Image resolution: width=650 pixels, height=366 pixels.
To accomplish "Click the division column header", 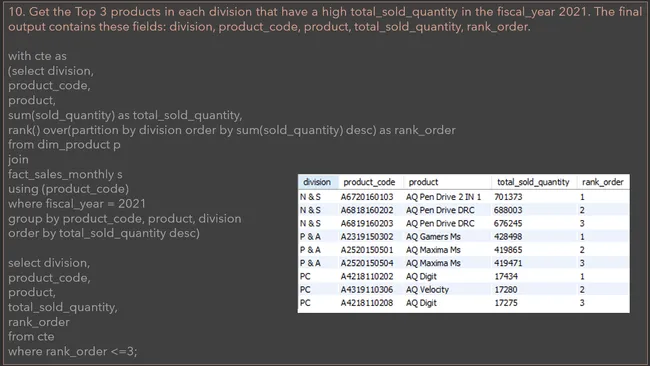I will (317, 182).
